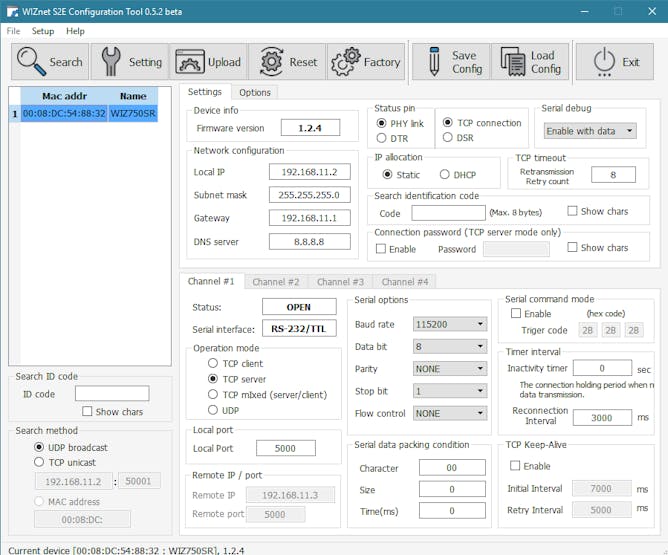Click the Search magnifier toolbar icon
The image size is (668, 555).
pos(31,62)
